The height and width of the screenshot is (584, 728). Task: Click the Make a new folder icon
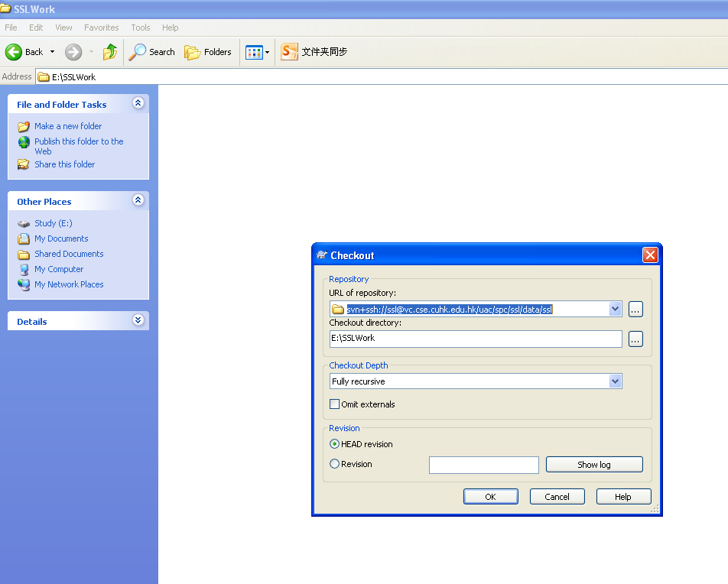click(x=24, y=126)
